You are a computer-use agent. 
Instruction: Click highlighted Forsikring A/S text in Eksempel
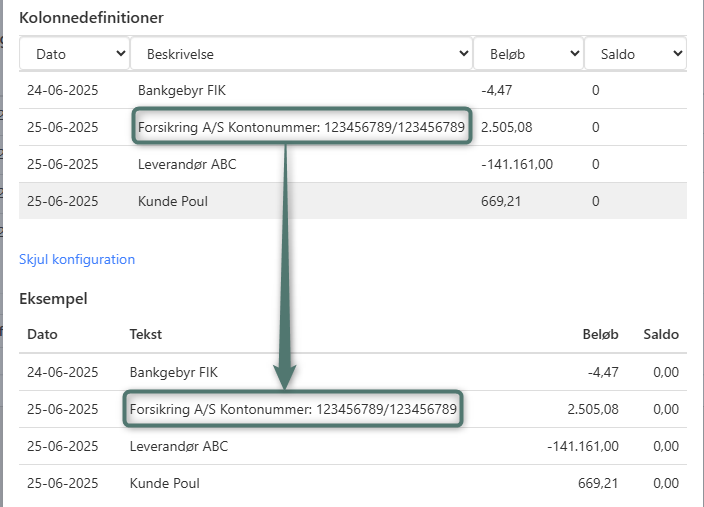293,409
